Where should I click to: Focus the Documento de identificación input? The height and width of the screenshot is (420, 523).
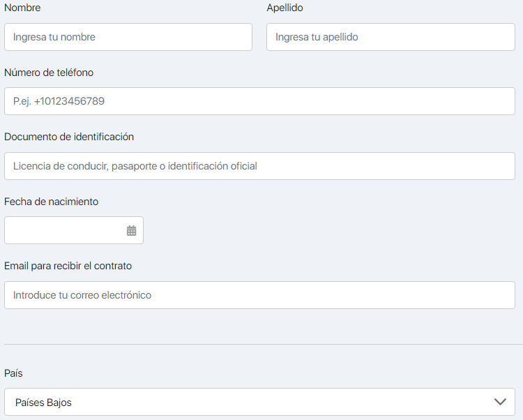tap(259, 166)
